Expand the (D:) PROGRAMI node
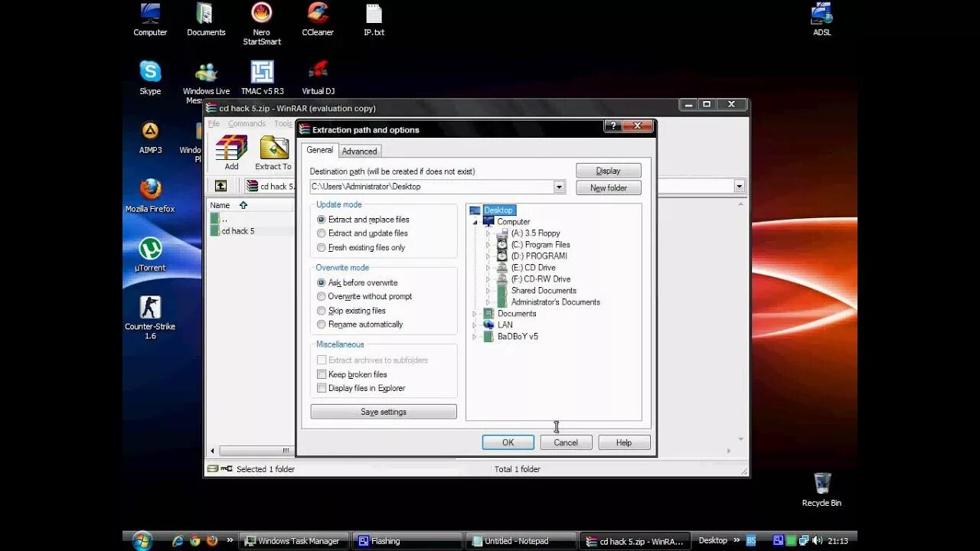This screenshot has height=551, width=980. click(x=488, y=256)
